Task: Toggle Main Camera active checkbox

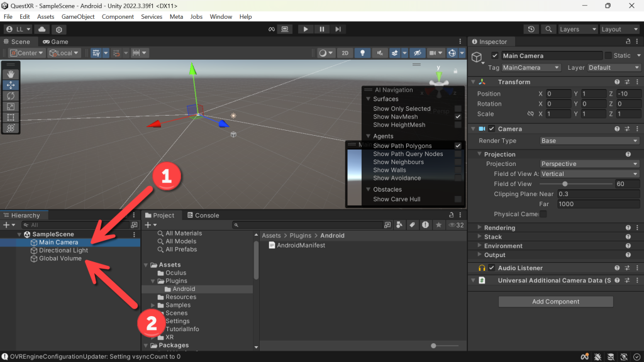Action: coord(494,56)
